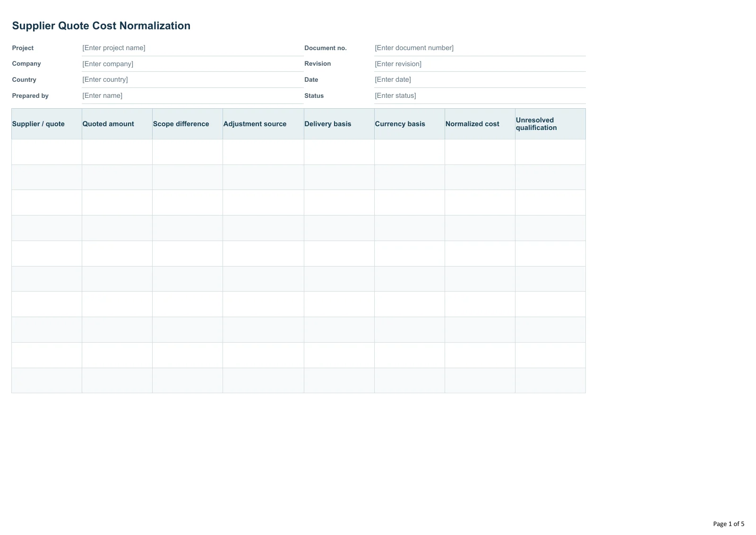Click the 'Adjustment source' column header
The image size is (756, 535).
[263, 124]
